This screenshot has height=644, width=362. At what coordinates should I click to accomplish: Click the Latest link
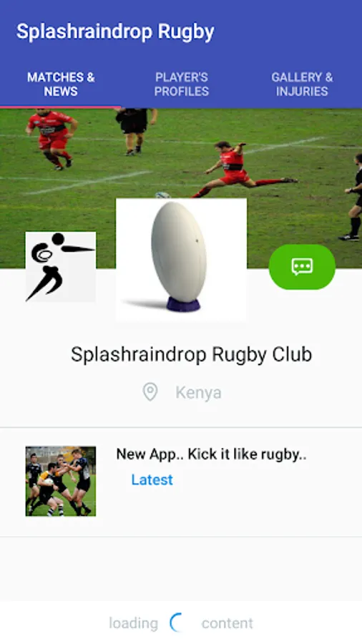pyautogui.click(x=152, y=479)
